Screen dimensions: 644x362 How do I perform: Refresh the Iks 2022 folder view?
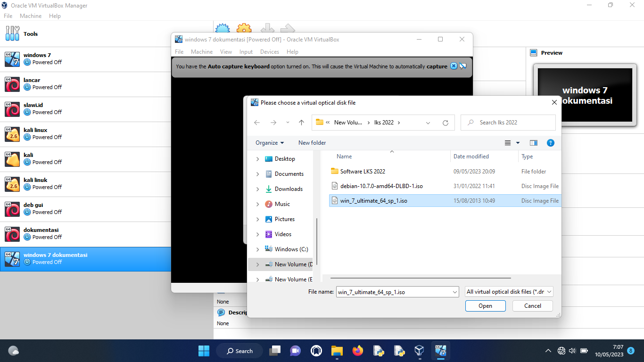pyautogui.click(x=445, y=123)
